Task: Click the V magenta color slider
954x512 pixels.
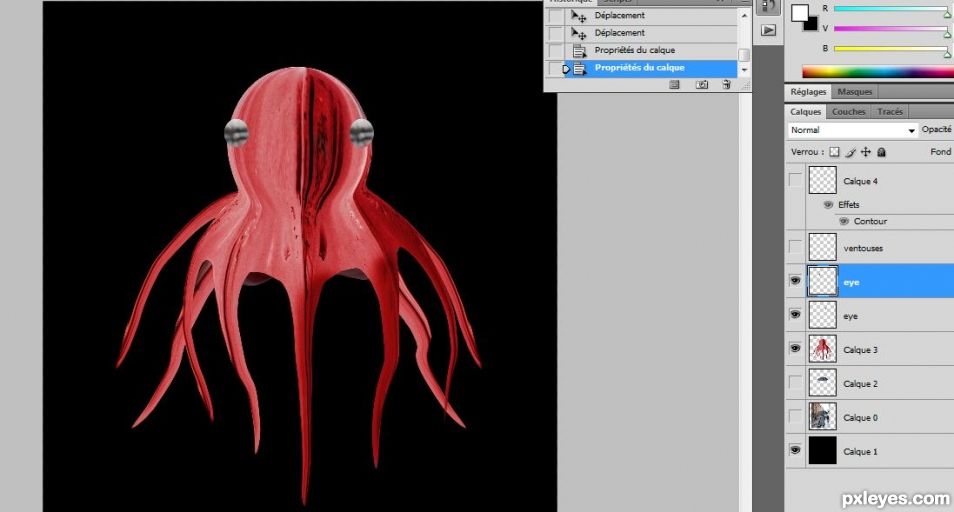Action: pos(890,29)
